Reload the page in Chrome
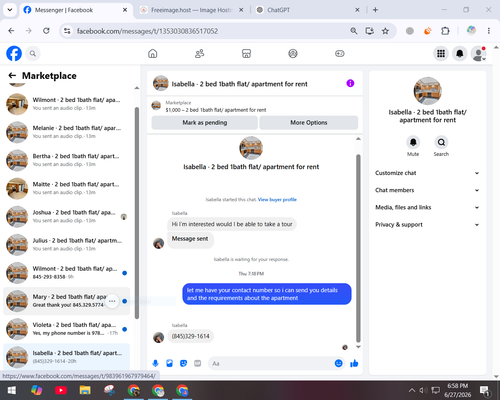This screenshot has width=500, height=400. coord(46,31)
